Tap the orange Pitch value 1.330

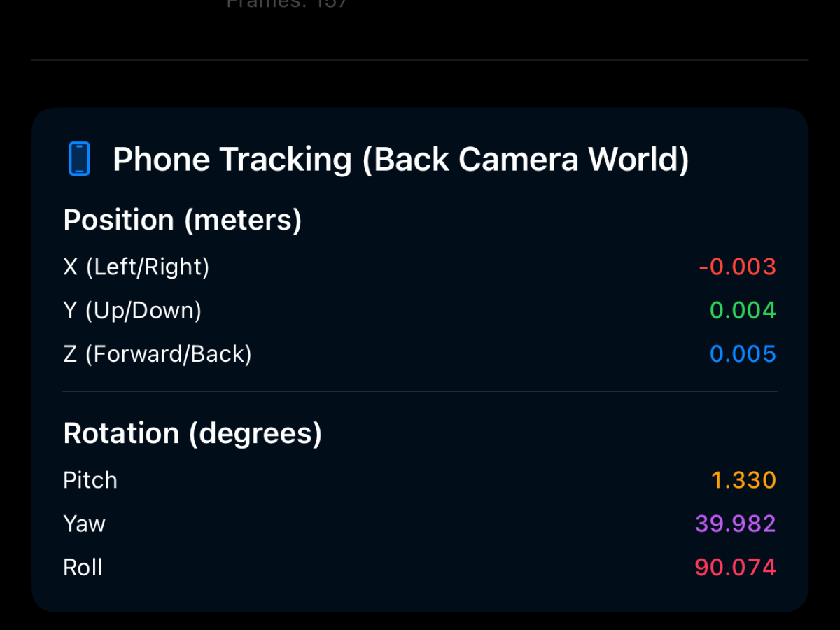tap(743, 480)
